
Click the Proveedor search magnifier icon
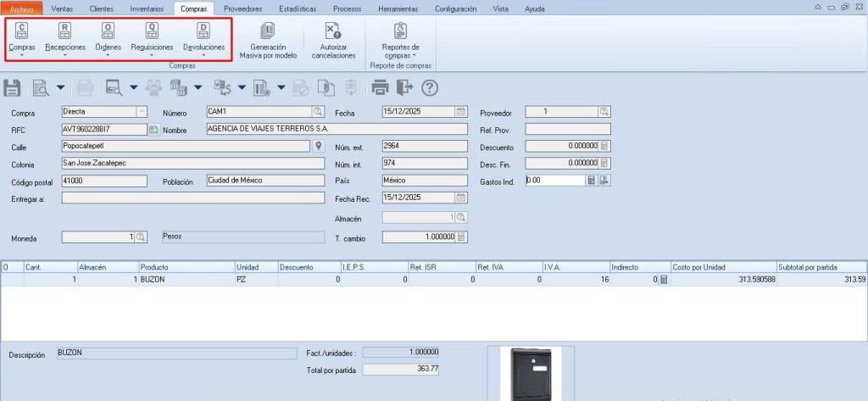click(x=604, y=112)
